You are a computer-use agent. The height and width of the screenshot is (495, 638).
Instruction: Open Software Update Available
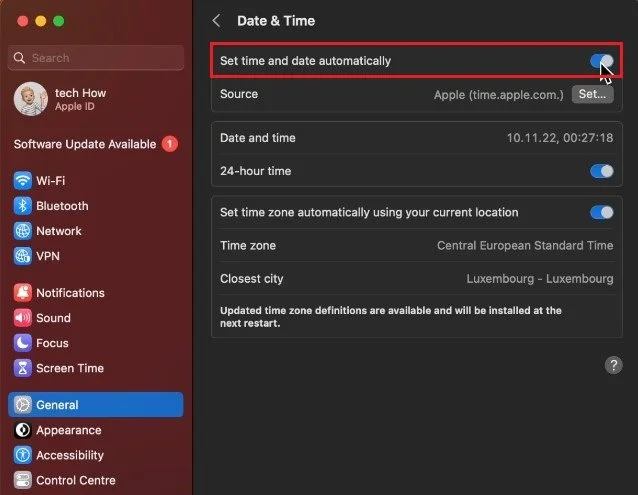pos(95,144)
